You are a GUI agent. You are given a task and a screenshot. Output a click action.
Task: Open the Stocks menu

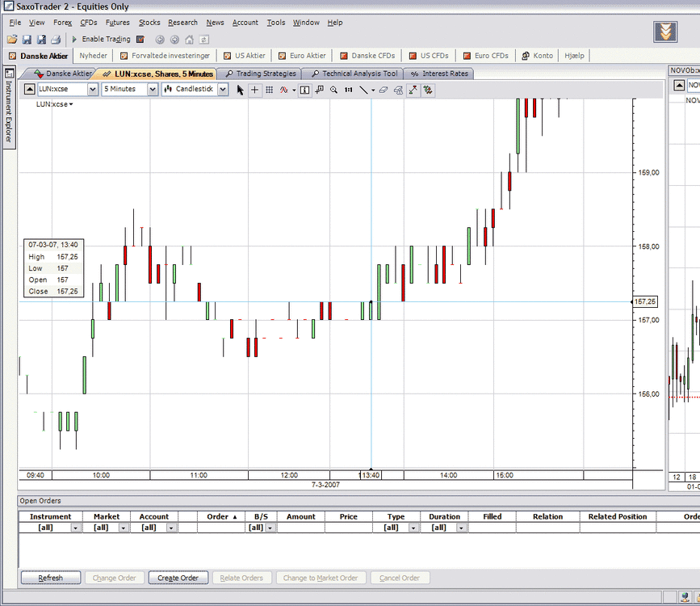point(149,23)
